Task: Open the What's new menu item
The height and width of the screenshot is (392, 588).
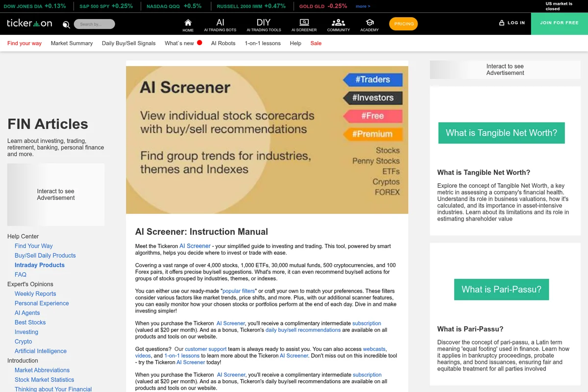Action: pos(178,43)
